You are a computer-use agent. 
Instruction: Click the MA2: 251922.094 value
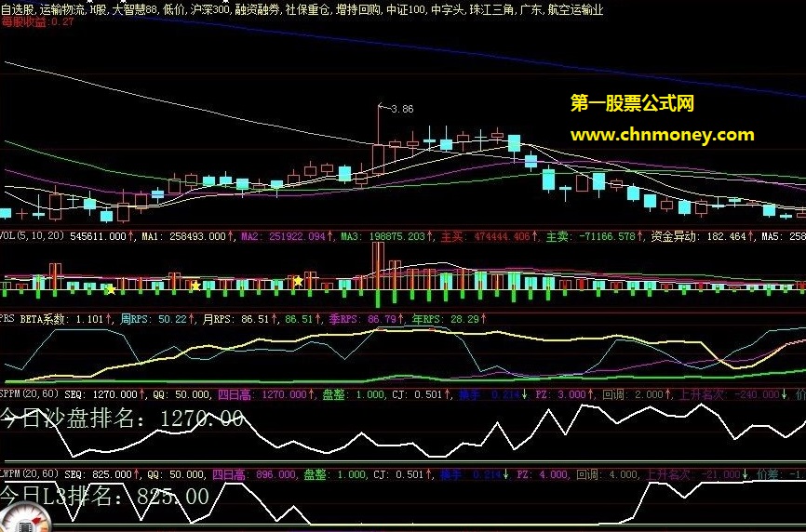(x=284, y=236)
